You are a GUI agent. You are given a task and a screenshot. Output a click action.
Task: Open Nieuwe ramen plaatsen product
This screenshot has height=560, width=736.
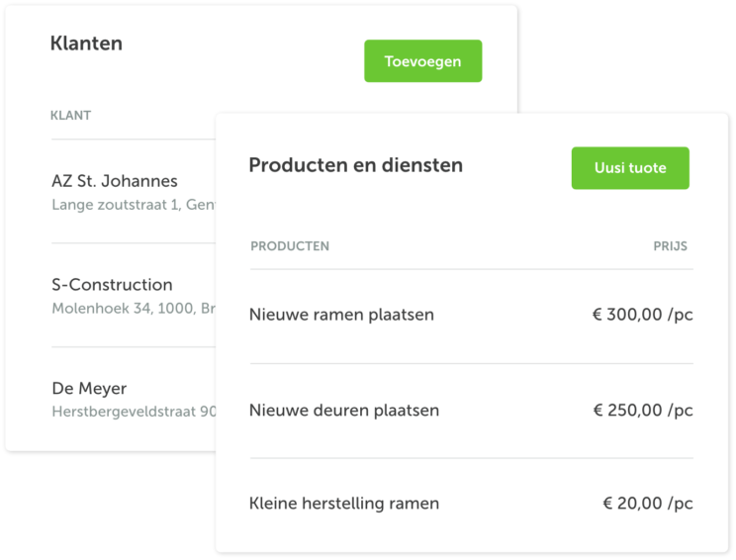click(x=341, y=315)
